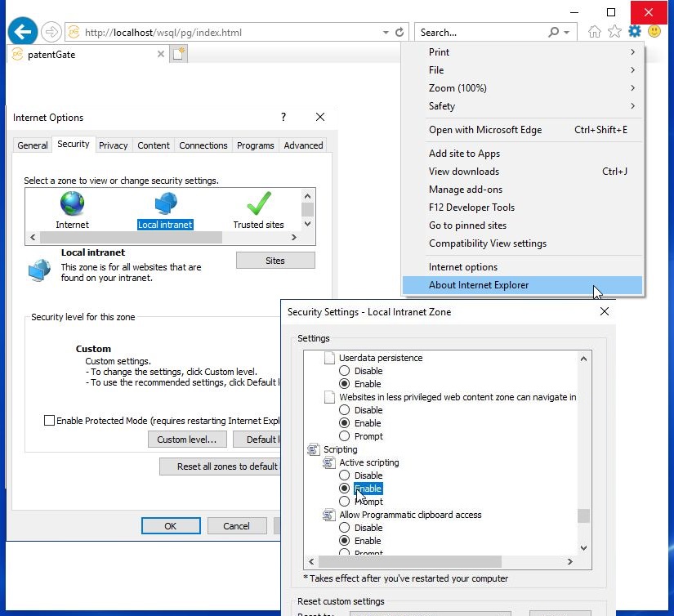Click the zone list scroll right arrow
674x616 pixels.
(x=294, y=237)
